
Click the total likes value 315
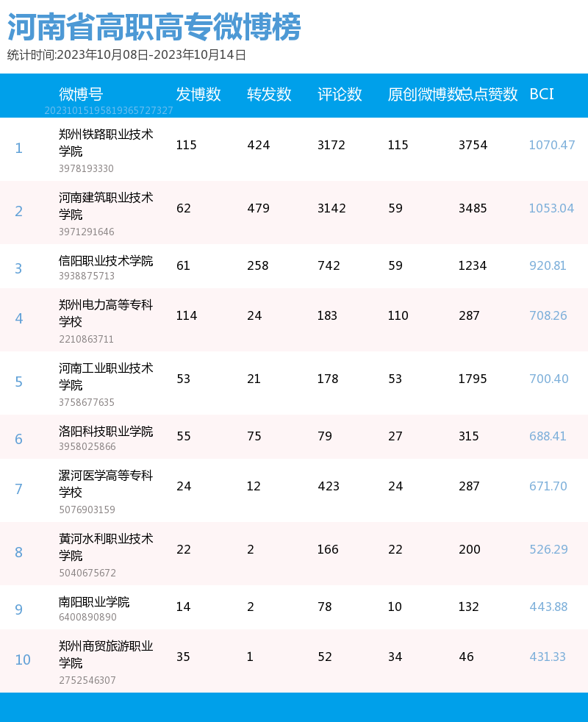[x=469, y=436]
